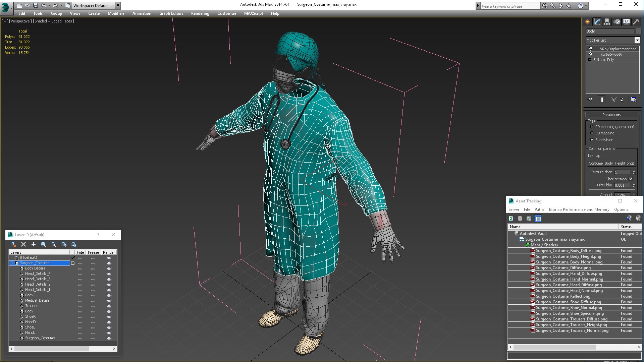The image size is (644, 362).
Task: Select 3D mapping radio button
Action: point(592,133)
